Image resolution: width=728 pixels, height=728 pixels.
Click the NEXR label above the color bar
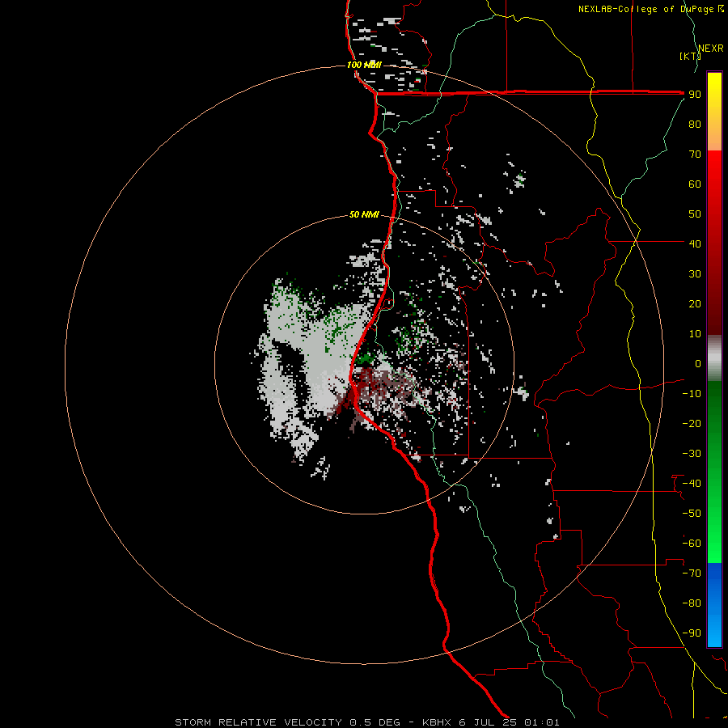711,49
